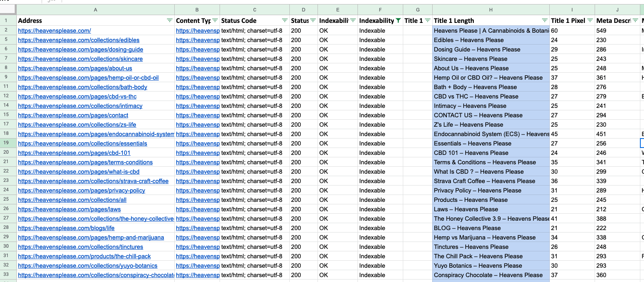
Task: Select column J header
Action: 617,9
